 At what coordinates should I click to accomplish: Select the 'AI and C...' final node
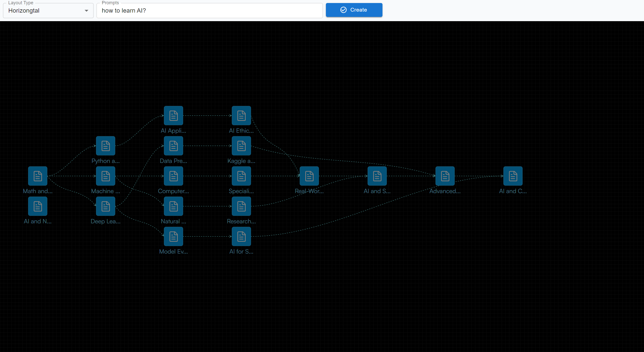(x=513, y=176)
